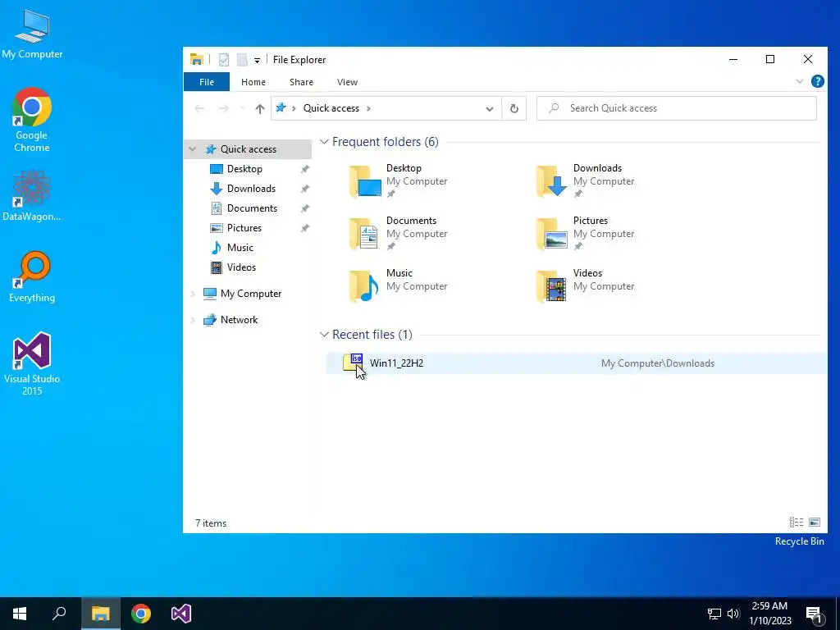Open the recent locations dropdown
Viewport: 840px width, 630px height.
[x=243, y=109]
